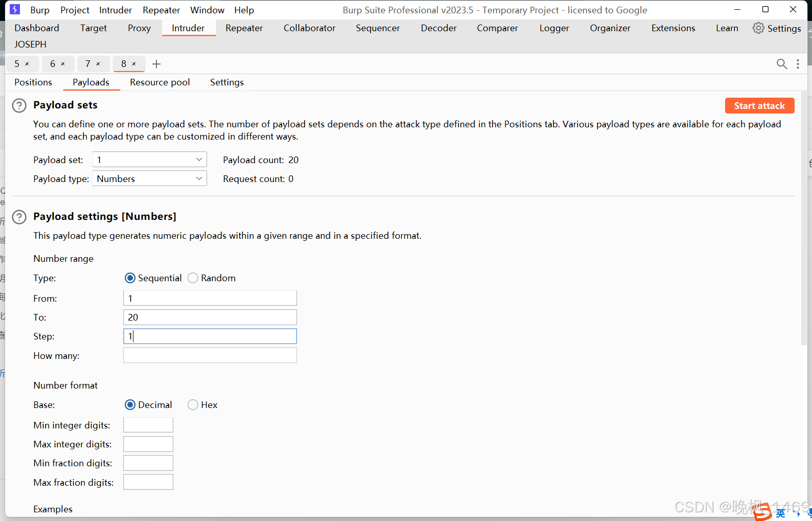This screenshot has width=812, height=521.
Task: Open the JOSEPH extension tab
Action: (30, 44)
